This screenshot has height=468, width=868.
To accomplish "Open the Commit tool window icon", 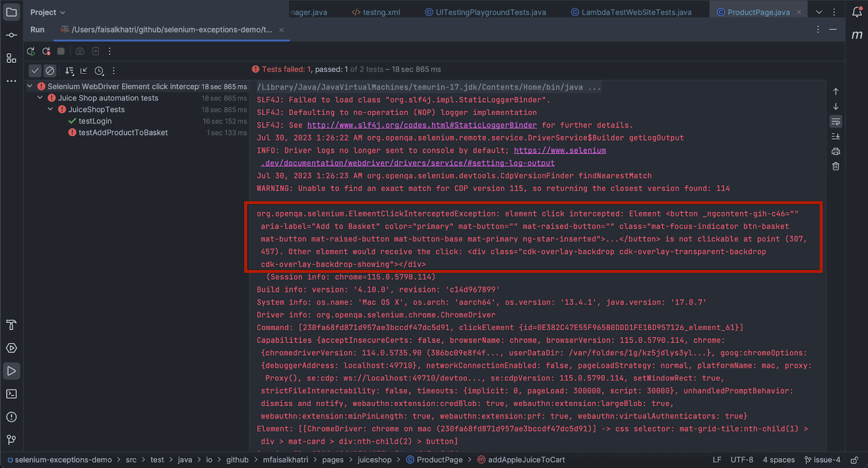I will click(x=11, y=35).
